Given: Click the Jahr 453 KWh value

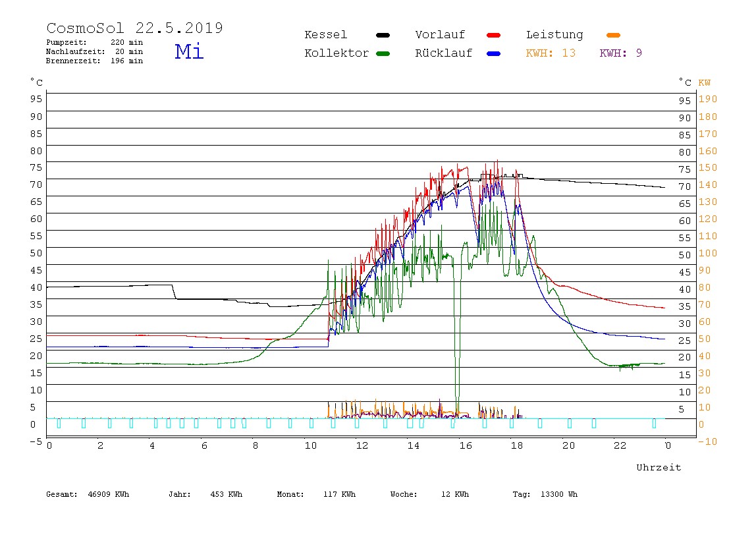Looking at the screenshot, I should pyautogui.click(x=205, y=494).
